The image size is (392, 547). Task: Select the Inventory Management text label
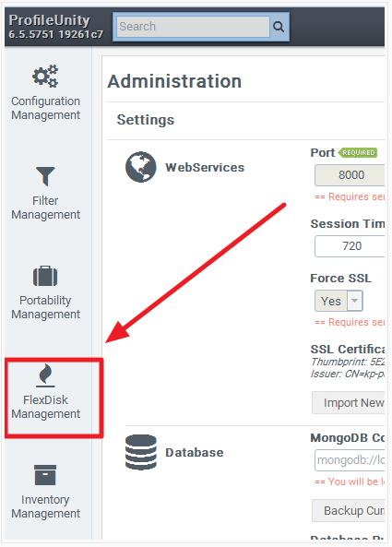(46, 506)
